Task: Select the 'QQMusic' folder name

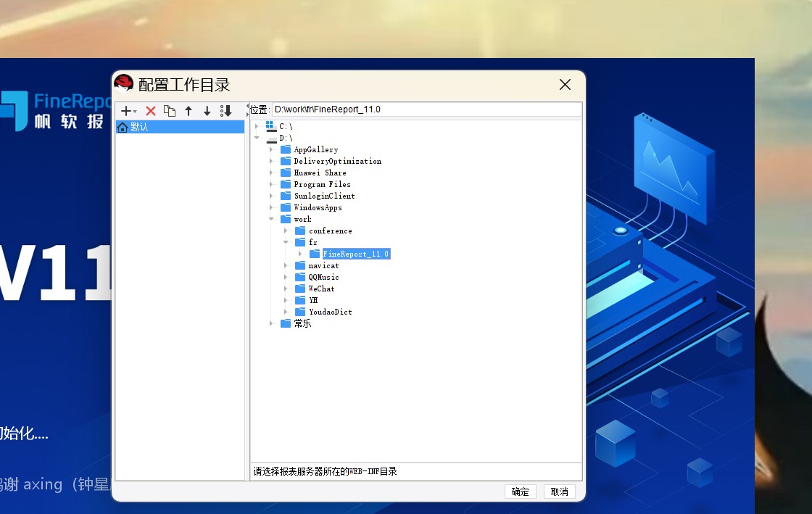Action: pyautogui.click(x=323, y=278)
